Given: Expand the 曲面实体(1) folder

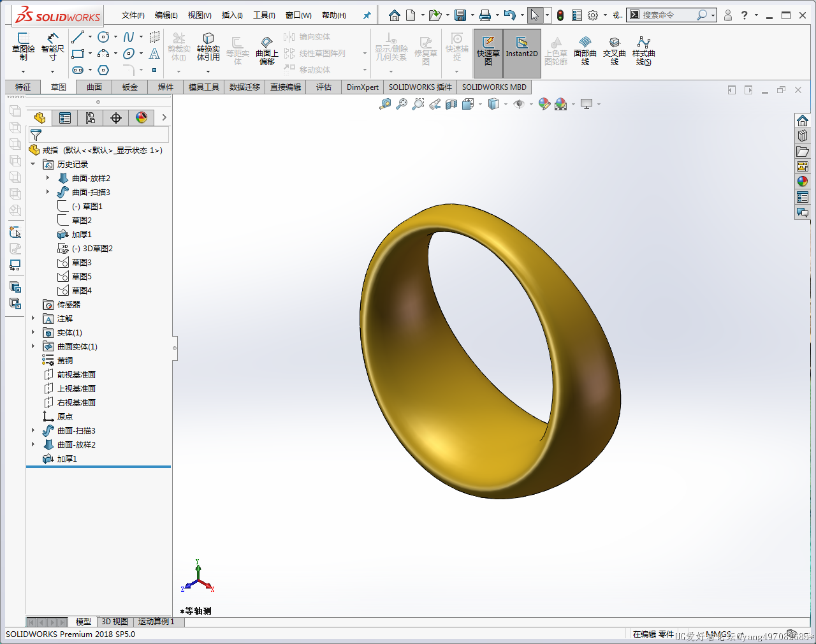Looking at the screenshot, I should (x=33, y=347).
